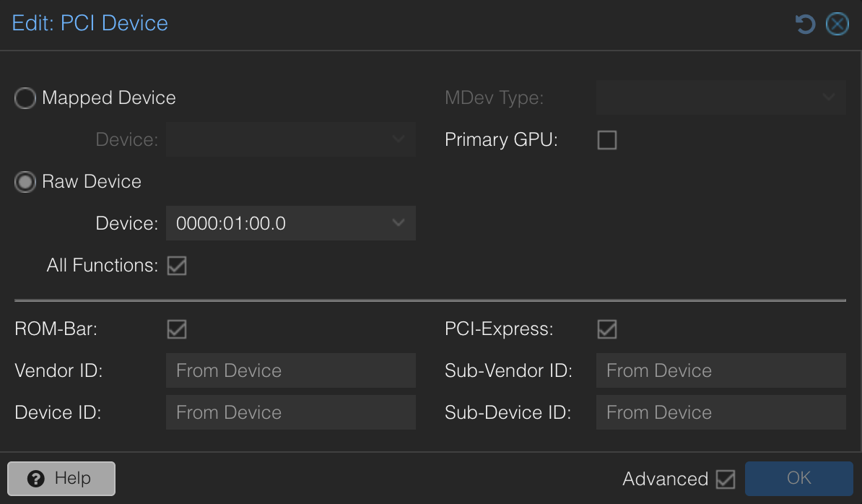
Task: Select the Mapped Device radio button
Action: pos(25,97)
